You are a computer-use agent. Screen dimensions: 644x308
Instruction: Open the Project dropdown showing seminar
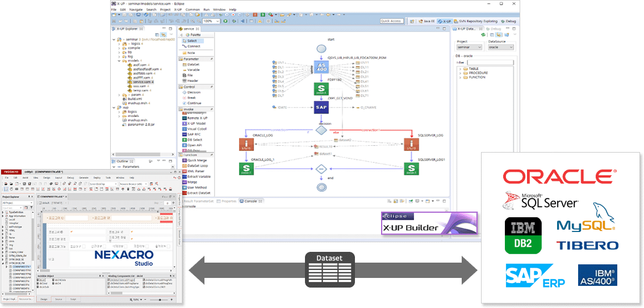click(x=470, y=47)
